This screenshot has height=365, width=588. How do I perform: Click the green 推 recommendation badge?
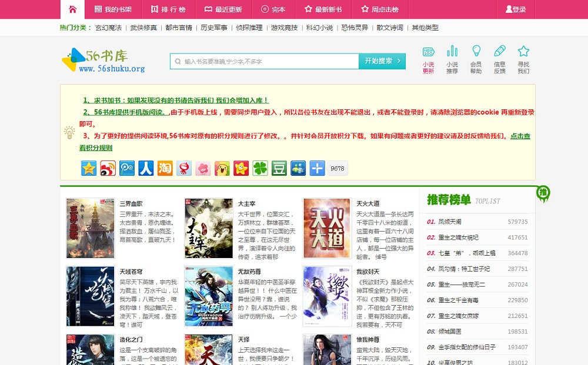[543, 194]
